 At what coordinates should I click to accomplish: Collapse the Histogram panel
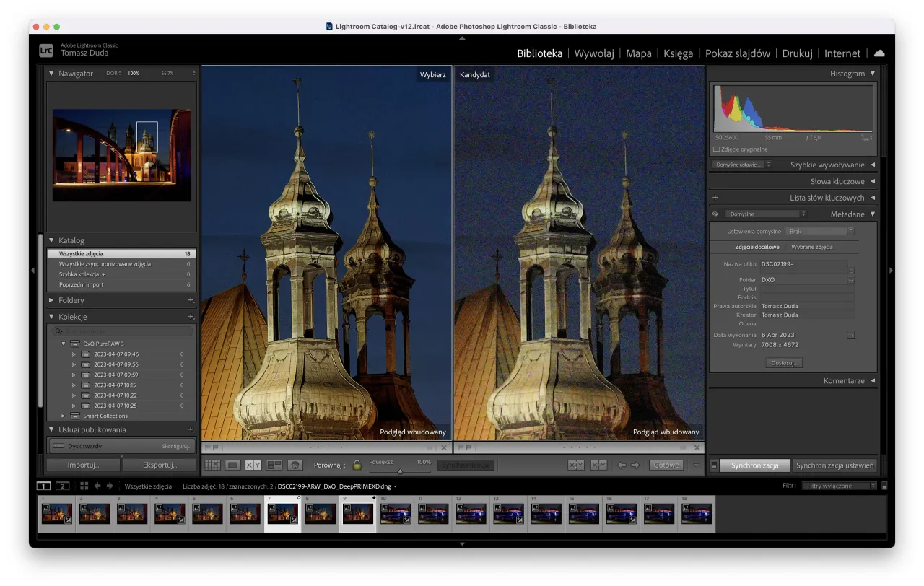[x=872, y=73]
